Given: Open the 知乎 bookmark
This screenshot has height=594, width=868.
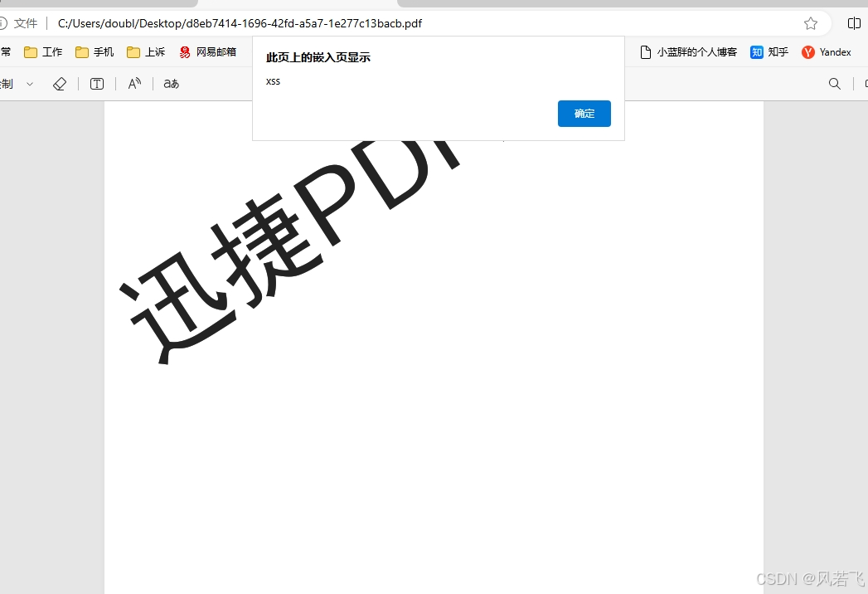Looking at the screenshot, I should click(769, 52).
